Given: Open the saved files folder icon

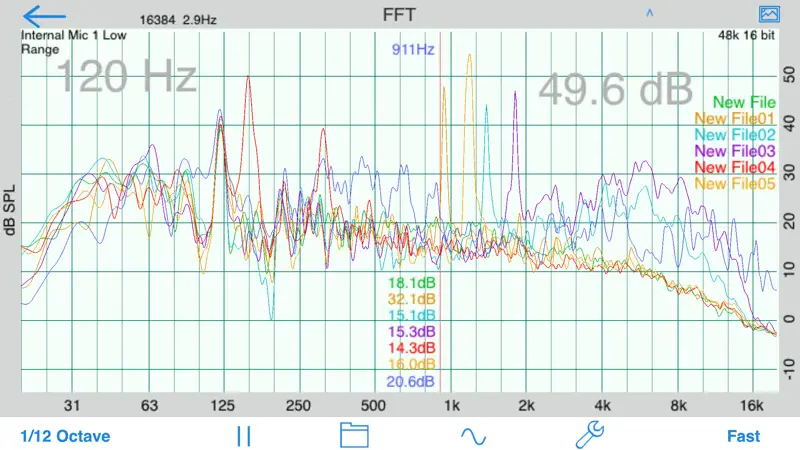Looking at the screenshot, I should (354, 435).
